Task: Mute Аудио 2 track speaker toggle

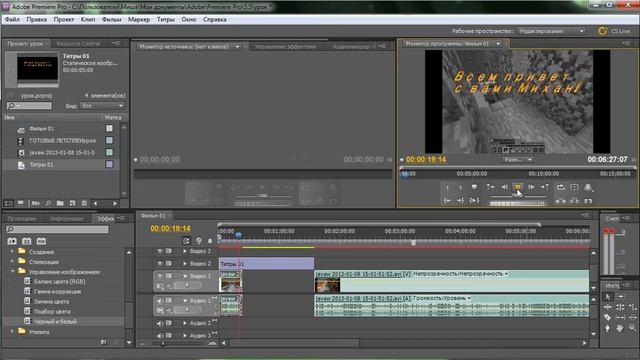Action: point(160,323)
